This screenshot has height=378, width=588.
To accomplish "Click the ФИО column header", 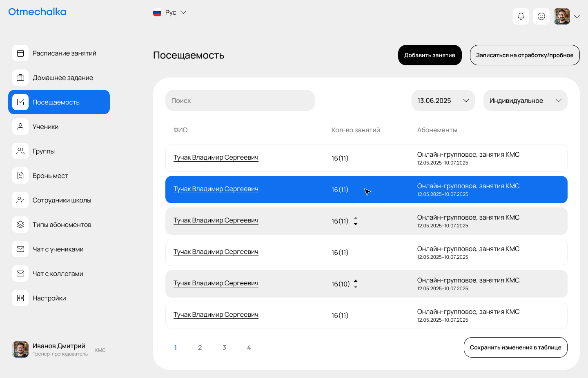I will point(180,130).
